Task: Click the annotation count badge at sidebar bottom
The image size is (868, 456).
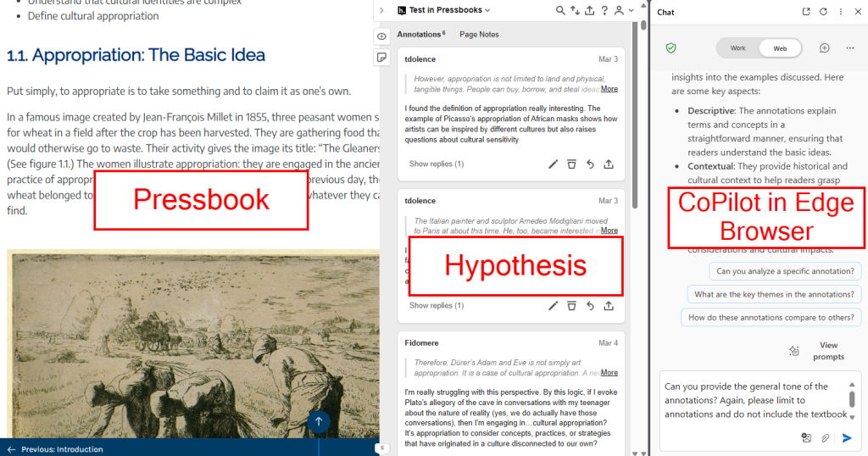Action: point(381,448)
